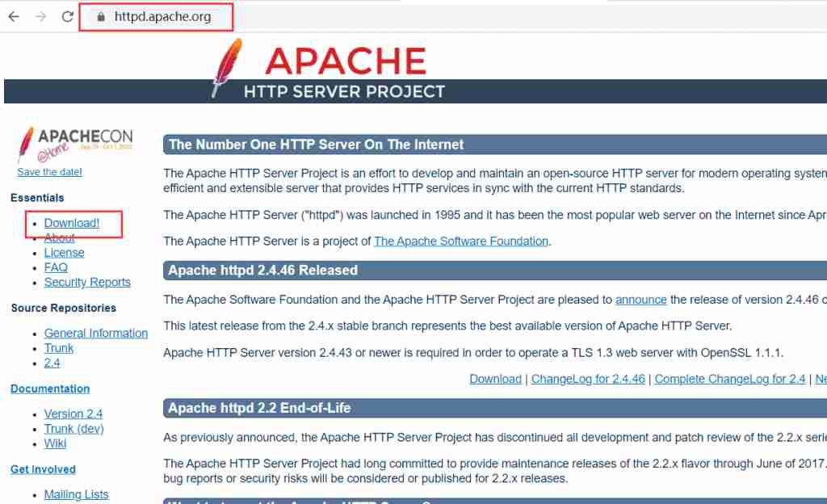Open the Security Reports page
The width and height of the screenshot is (827, 504).
87,282
